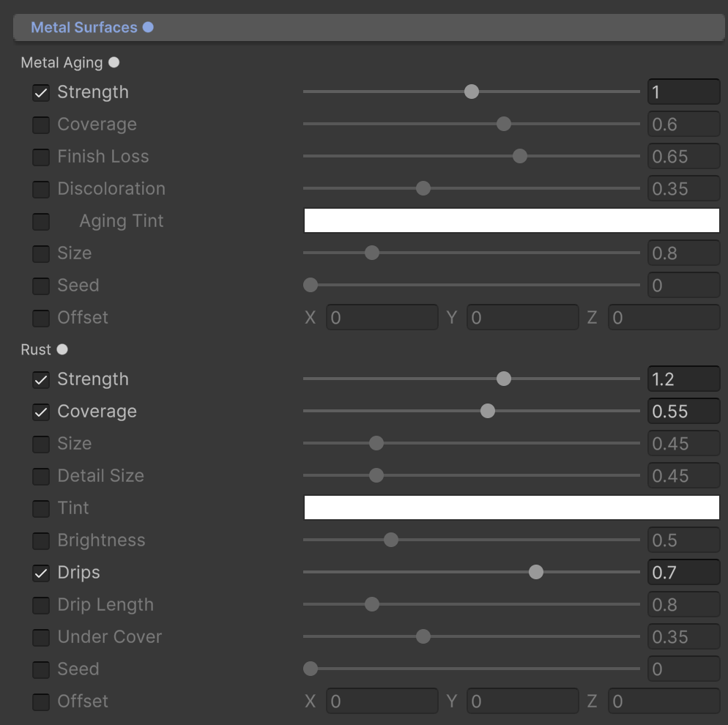Click the blue dot beside Metal Surfaces

coord(148,27)
